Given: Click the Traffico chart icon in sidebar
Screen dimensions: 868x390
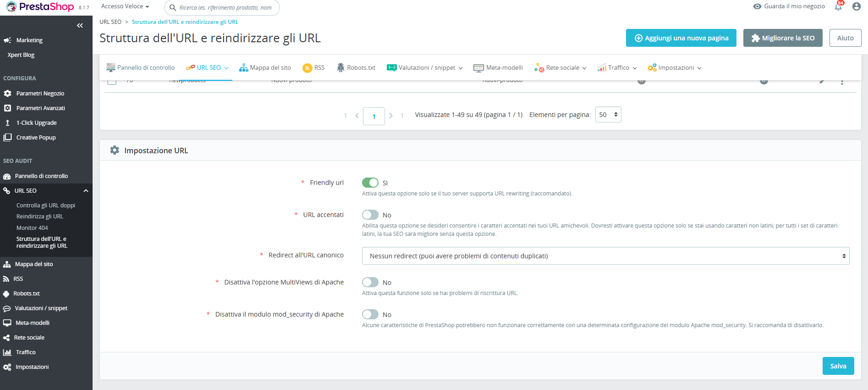Looking at the screenshot, I should [7, 352].
